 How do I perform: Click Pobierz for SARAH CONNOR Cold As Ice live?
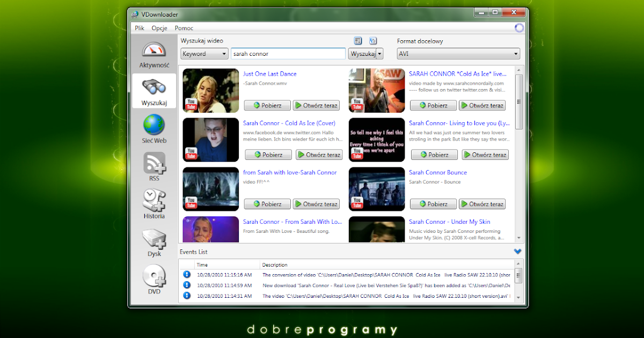pyautogui.click(x=433, y=106)
